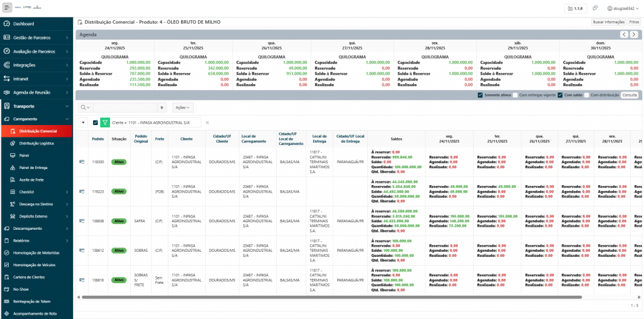
Task: Click the Avaliação de Parceiros icon
Action: click(x=6, y=51)
